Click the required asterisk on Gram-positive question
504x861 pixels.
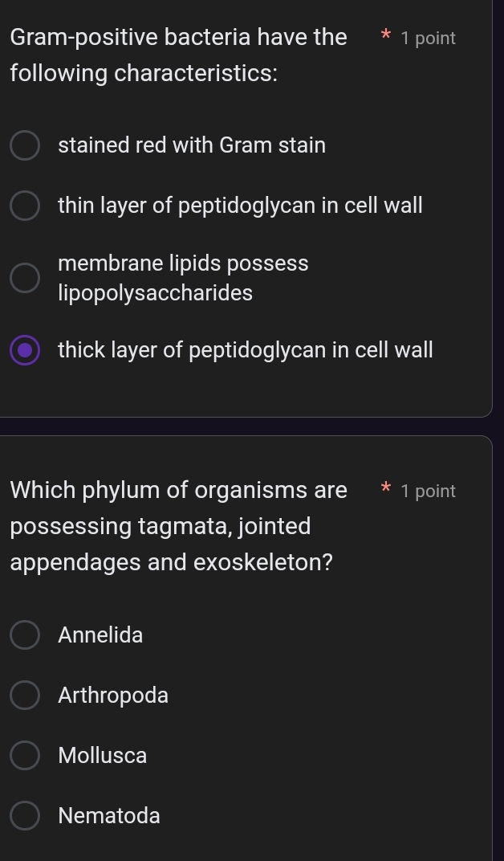[x=385, y=37]
